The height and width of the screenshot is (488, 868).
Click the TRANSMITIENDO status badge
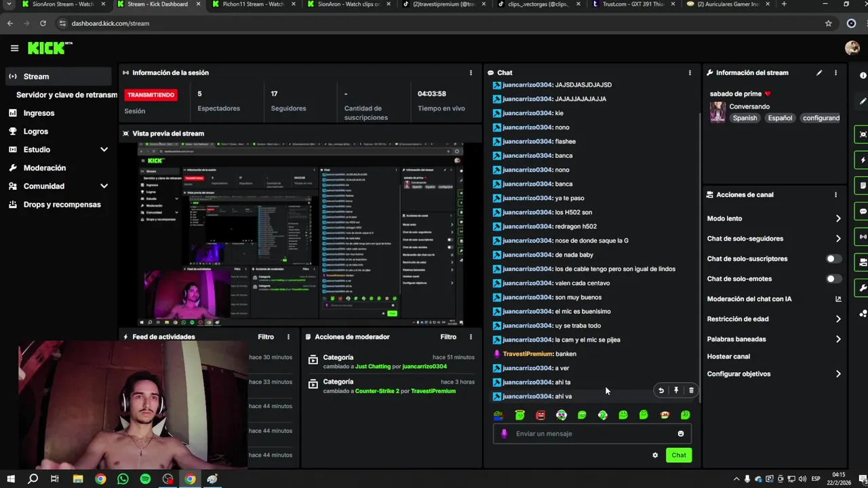click(x=151, y=95)
